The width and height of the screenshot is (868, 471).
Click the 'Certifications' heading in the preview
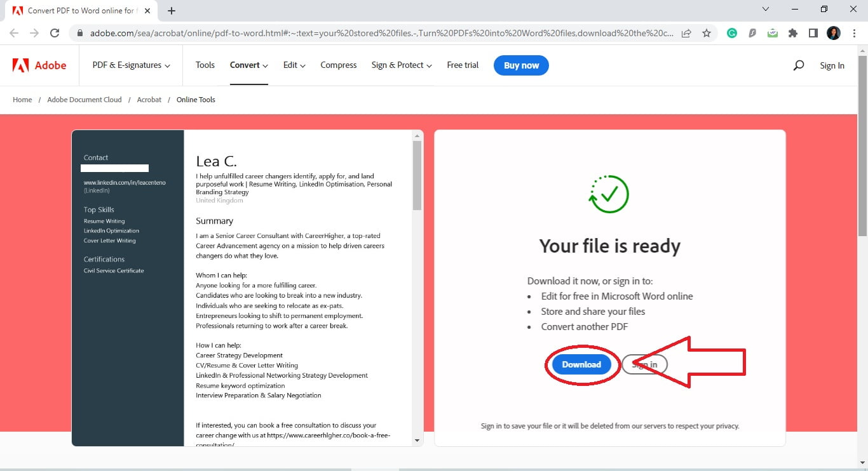tap(104, 259)
